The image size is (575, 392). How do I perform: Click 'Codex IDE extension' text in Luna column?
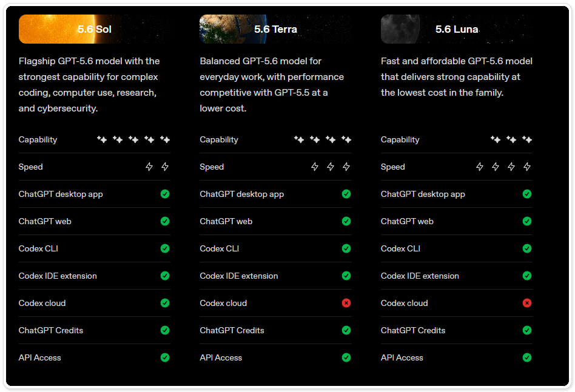pos(420,276)
